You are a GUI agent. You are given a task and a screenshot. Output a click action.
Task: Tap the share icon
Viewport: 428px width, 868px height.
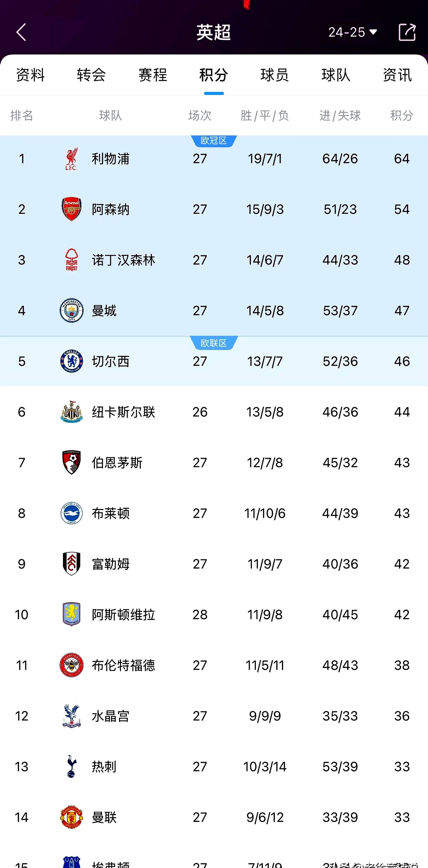pyautogui.click(x=407, y=32)
